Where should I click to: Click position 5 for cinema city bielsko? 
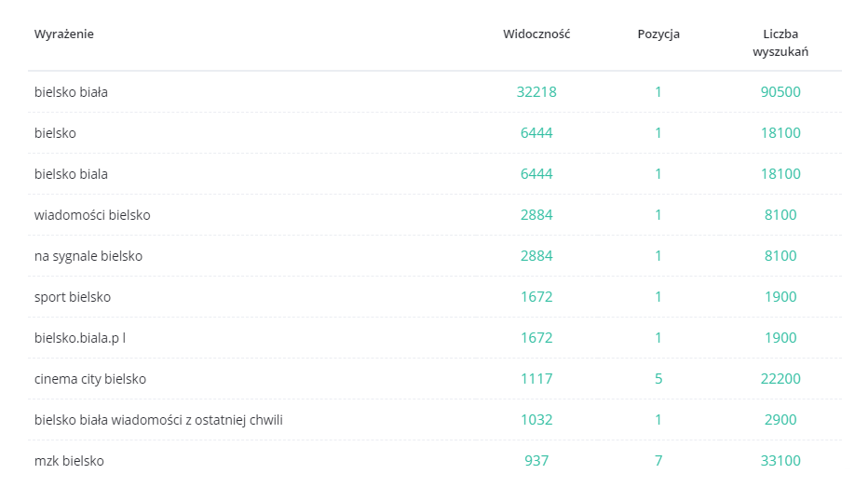click(x=658, y=379)
